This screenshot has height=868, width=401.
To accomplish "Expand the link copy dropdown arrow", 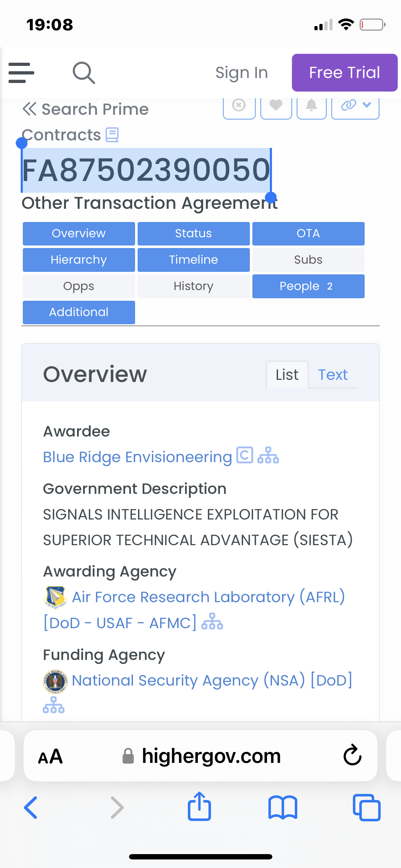I will point(367,105).
